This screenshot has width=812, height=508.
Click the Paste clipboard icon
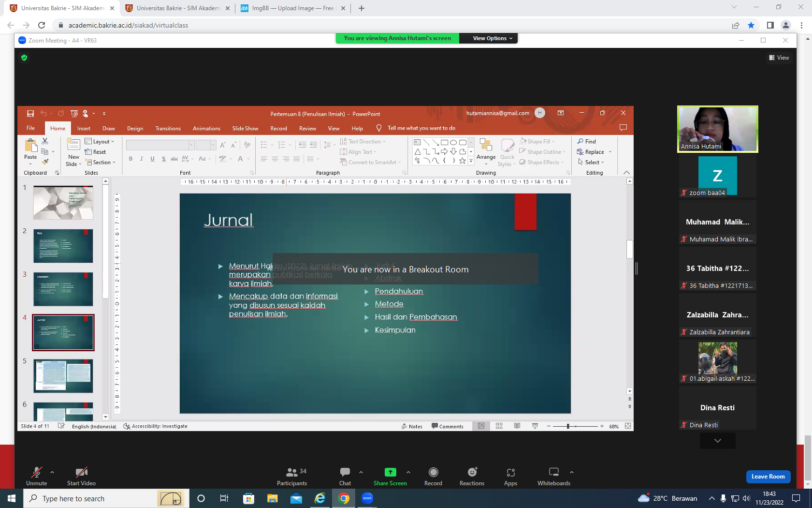(31, 145)
